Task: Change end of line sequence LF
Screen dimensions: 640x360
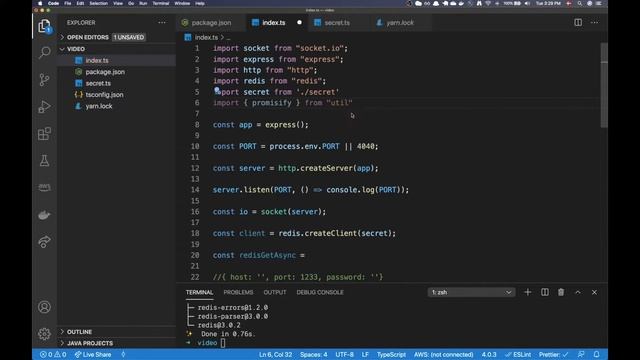Action: [365, 354]
